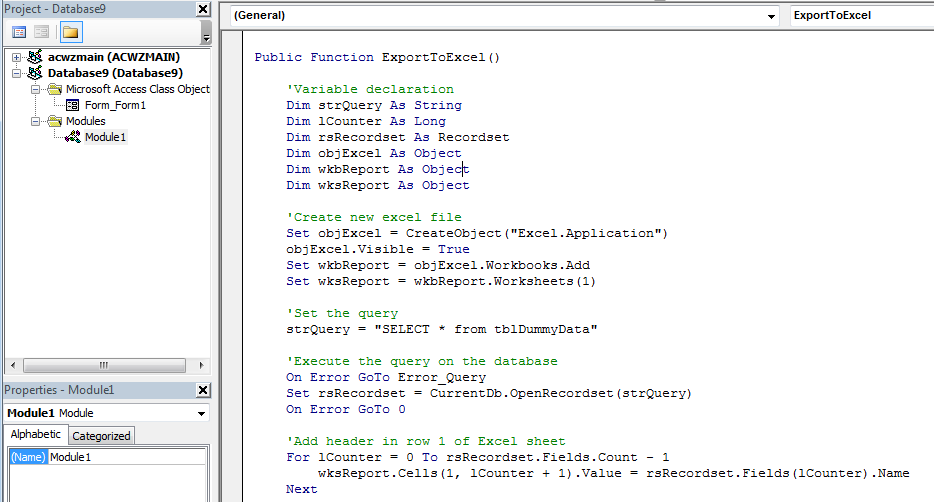
Task: Click the 'Create new excel file comment
Action: pyautogui.click(x=374, y=217)
